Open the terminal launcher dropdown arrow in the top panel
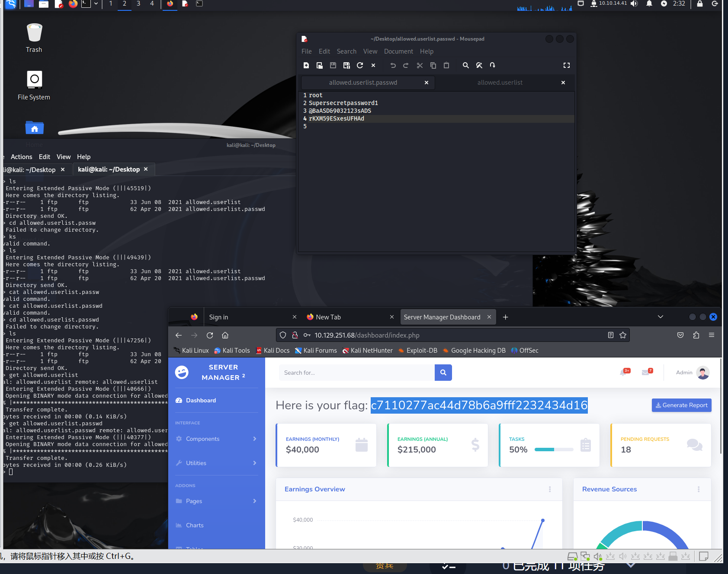 (96, 4)
